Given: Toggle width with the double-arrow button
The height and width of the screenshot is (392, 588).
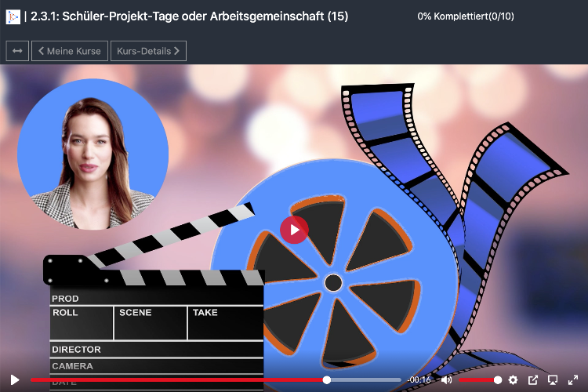Looking at the screenshot, I should tap(17, 51).
